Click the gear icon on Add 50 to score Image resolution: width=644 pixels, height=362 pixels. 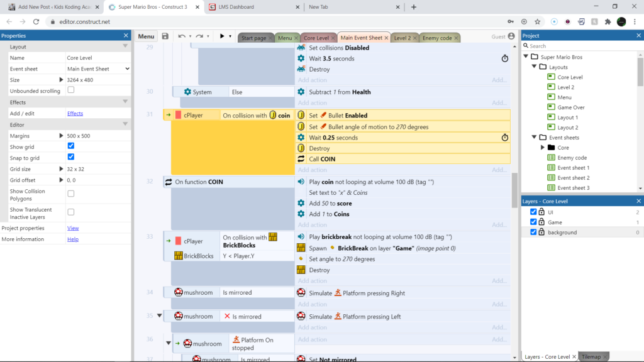pyautogui.click(x=301, y=203)
